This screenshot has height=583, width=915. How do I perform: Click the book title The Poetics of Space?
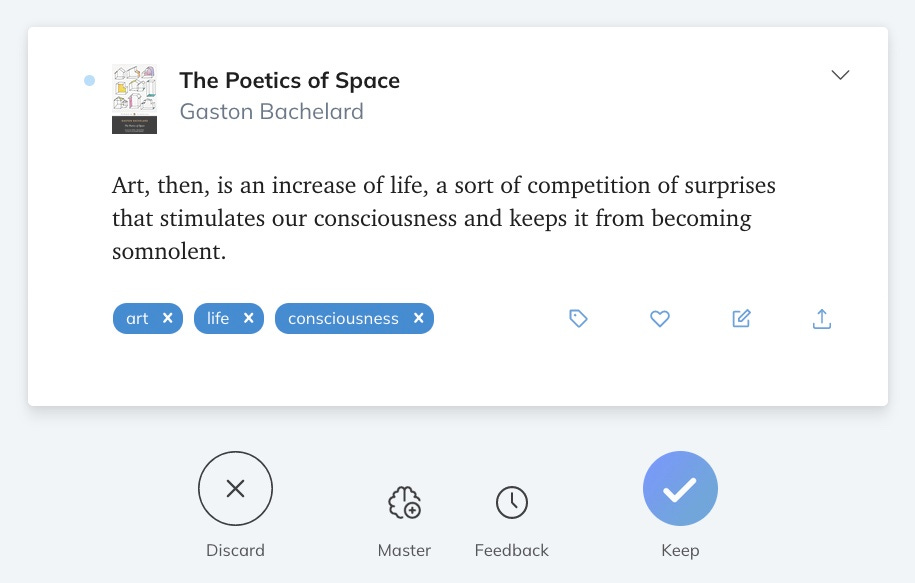(x=289, y=81)
